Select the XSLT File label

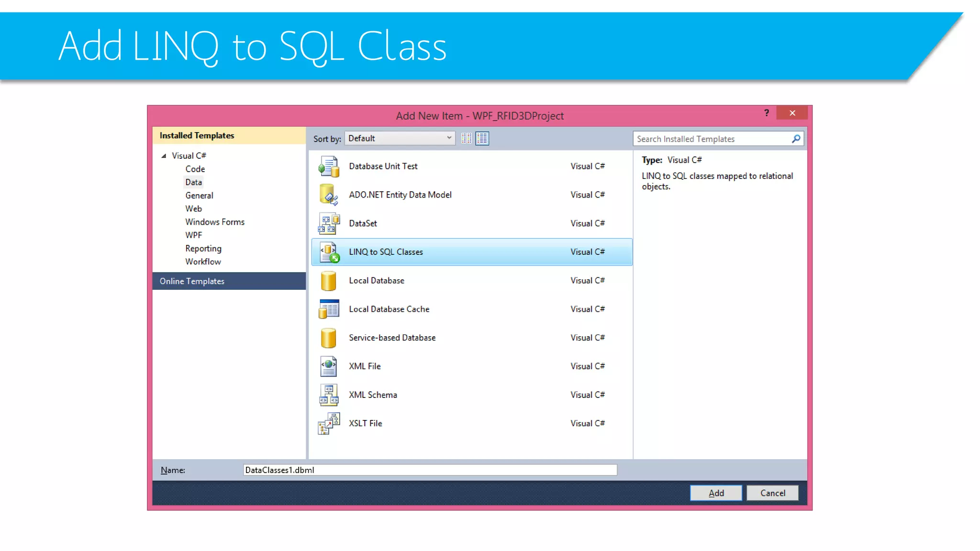coord(365,423)
